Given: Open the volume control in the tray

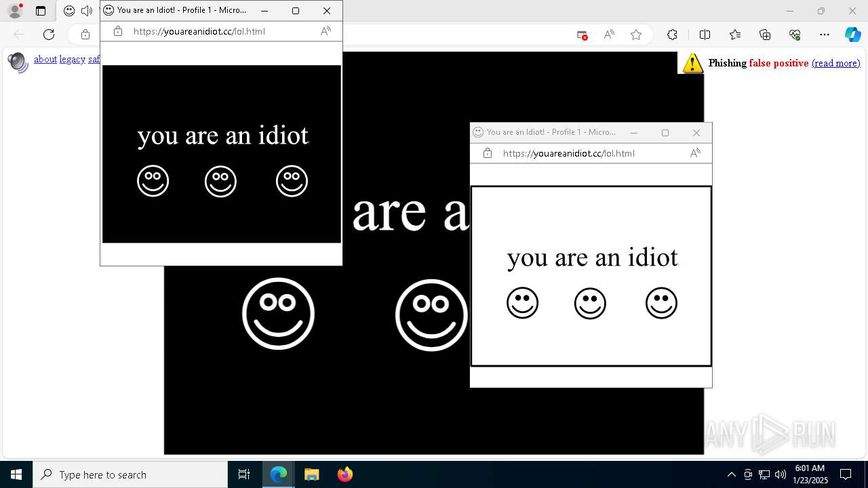Looking at the screenshot, I should 781,474.
